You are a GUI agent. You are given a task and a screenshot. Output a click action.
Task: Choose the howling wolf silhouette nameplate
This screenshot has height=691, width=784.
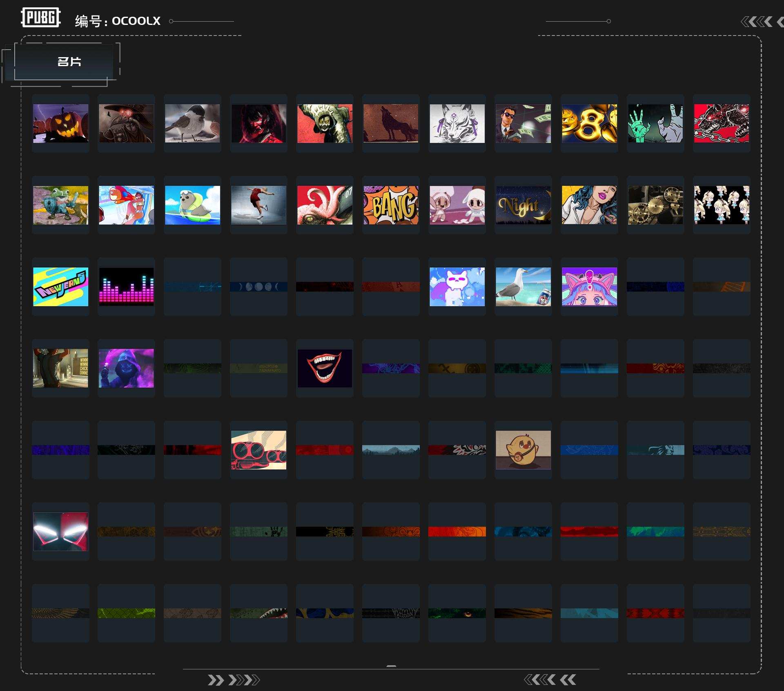[x=391, y=123]
